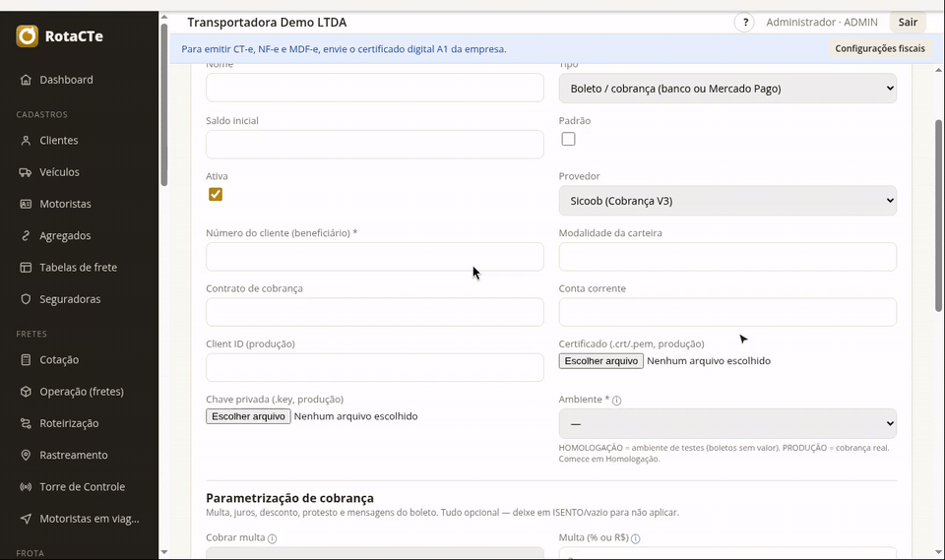Image resolution: width=945 pixels, height=560 pixels.
Task: Click info icon next to Ambiente
Action: tap(616, 401)
